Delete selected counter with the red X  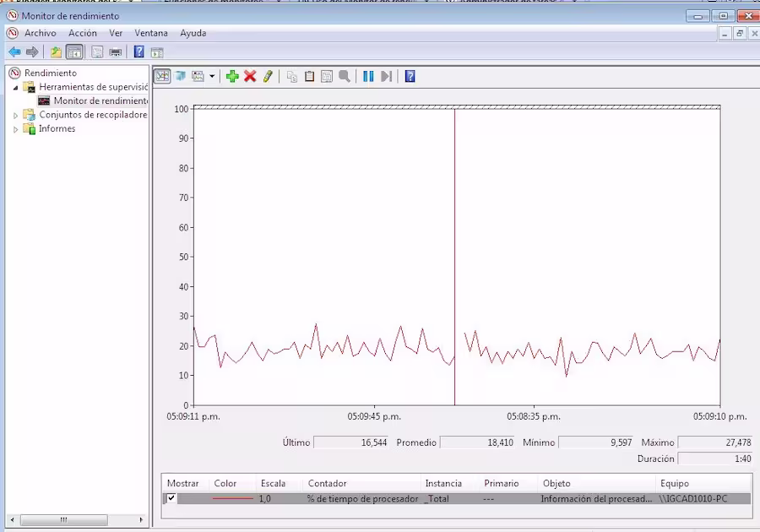[250, 76]
